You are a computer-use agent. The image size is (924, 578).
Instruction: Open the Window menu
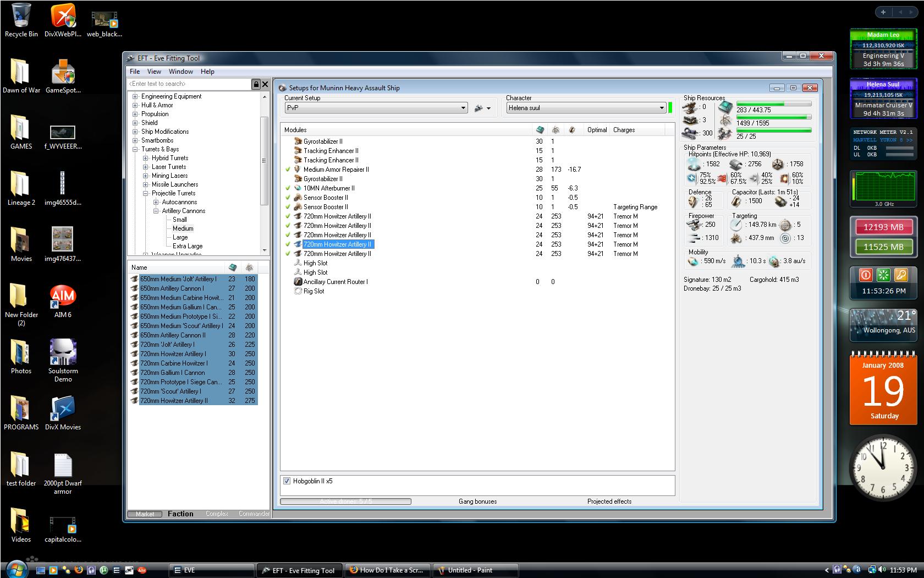pos(181,72)
